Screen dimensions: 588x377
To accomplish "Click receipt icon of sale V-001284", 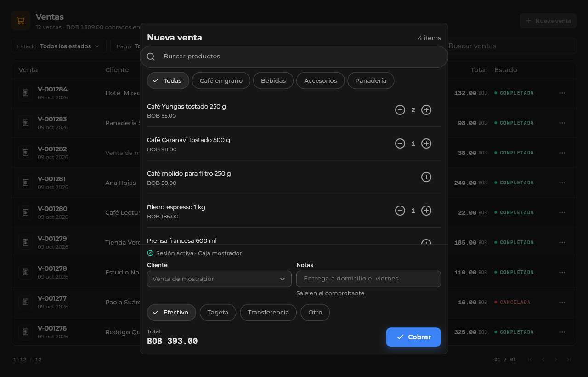I will tap(26, 93).
